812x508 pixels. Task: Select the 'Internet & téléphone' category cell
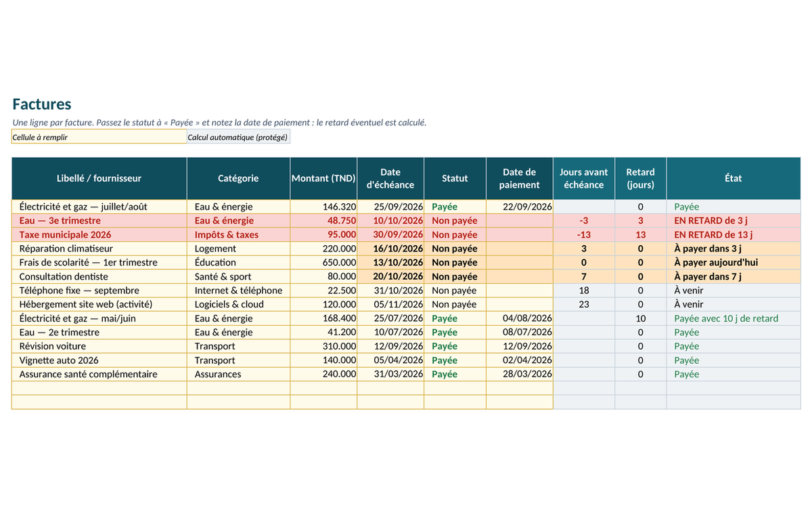coord(238,290)
